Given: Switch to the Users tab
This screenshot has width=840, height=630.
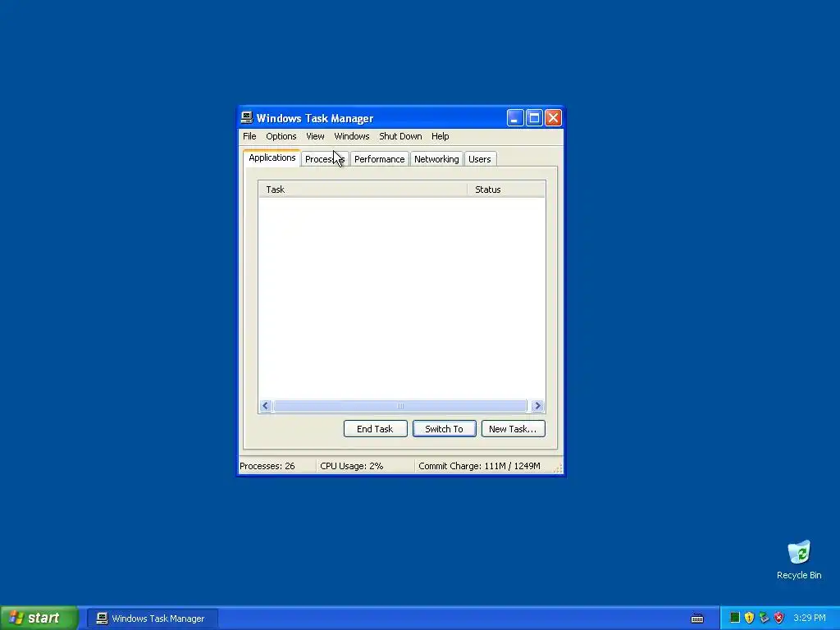Looking at the screenshot, I should tap(479, 159).
